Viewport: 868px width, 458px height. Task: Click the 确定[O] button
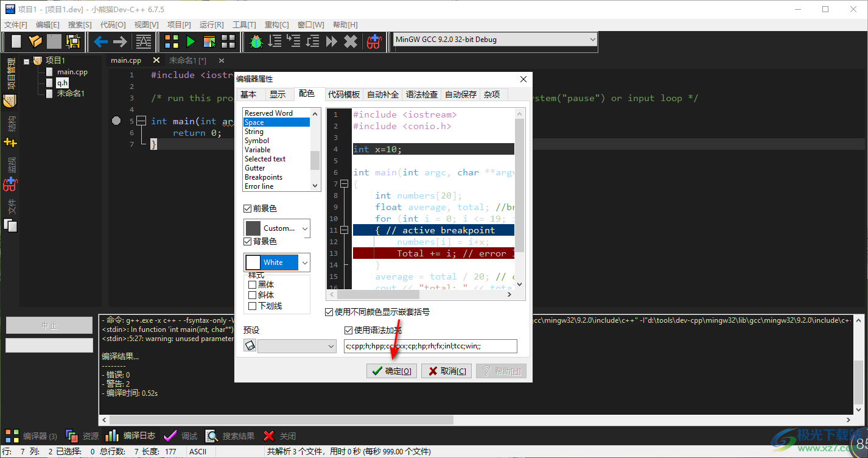[391, 371]
